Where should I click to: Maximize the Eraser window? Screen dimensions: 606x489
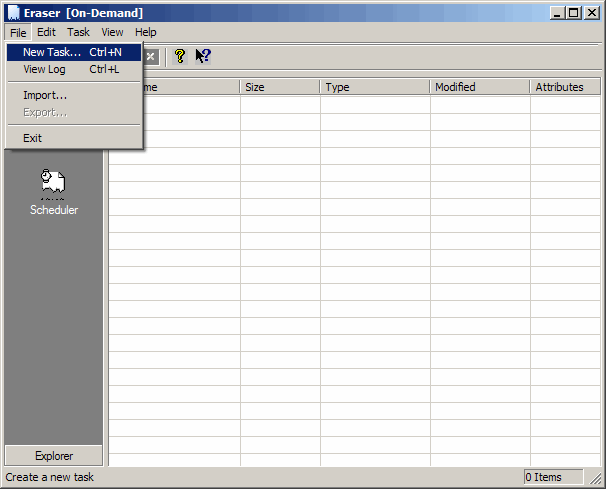(x=574, y=13)
